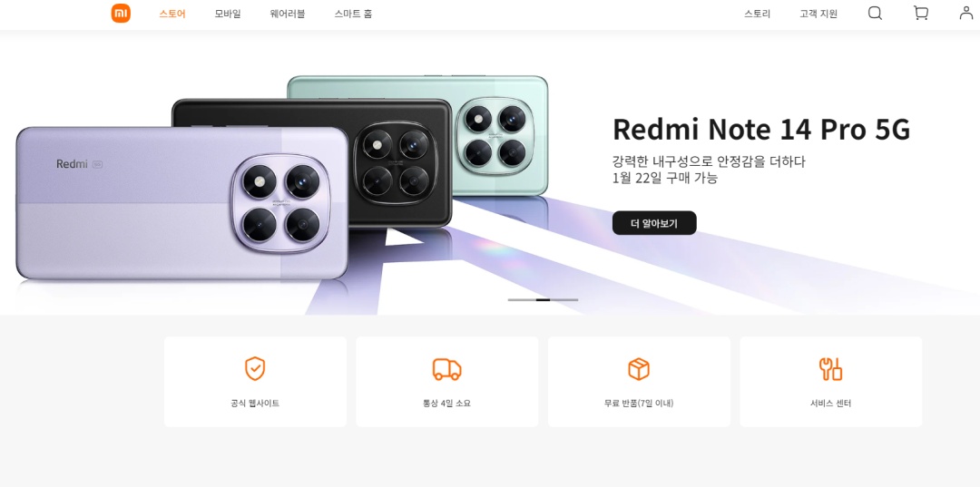Image resolution: width=980 pixels, height=487 pixels.
Task: Click the 더 알아보기 button
Action: coord(654,223)
